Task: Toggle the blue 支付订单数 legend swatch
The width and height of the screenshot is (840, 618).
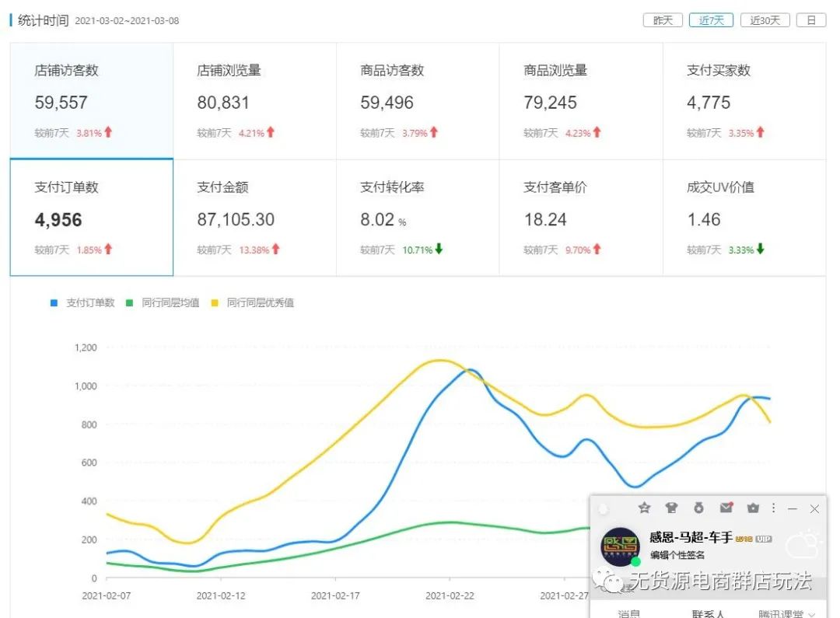Action: point(54,302)
